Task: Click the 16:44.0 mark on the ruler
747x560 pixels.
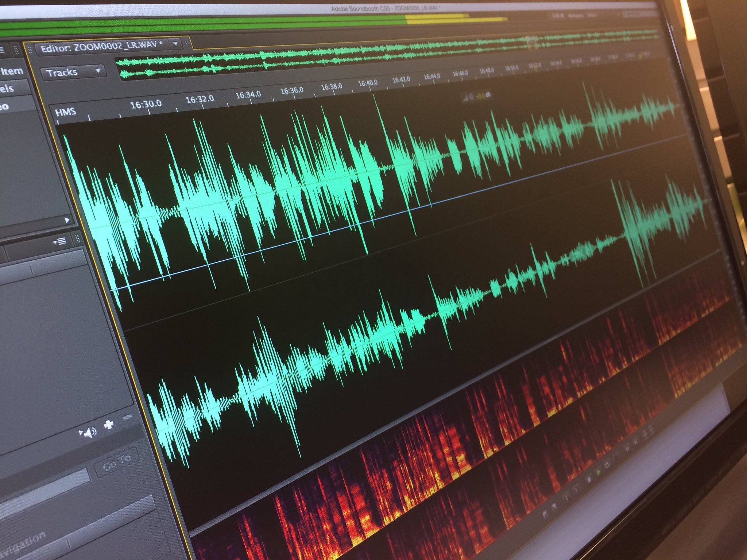Action: pyautogui.click(x=432, y=77)
